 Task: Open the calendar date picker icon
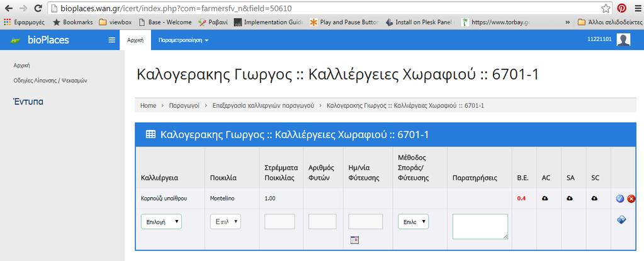(355, 240)
